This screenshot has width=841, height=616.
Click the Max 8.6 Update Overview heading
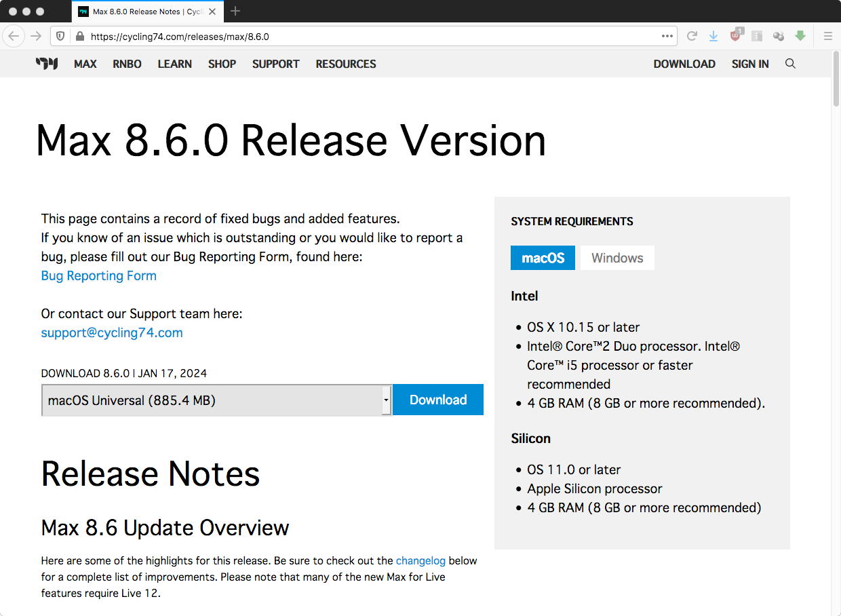(165, 527)
